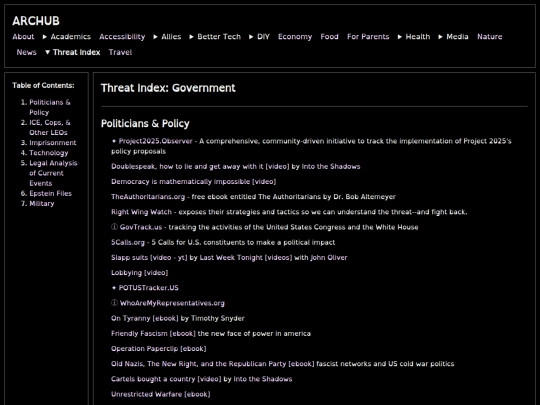Open Operation Paperclip ebook link
This screenshot has height=405, width=540.
tap(159, 349)
